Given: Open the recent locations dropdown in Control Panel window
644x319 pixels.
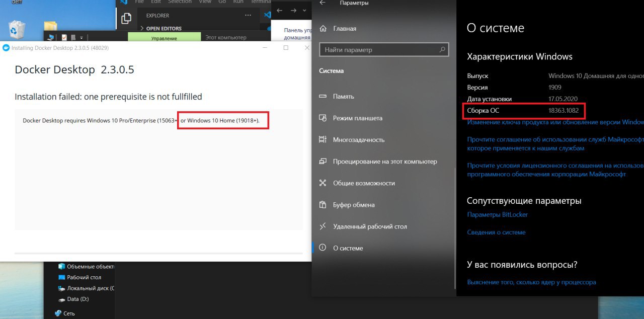Looking at the screenshot, I should [x=305, y=11].
